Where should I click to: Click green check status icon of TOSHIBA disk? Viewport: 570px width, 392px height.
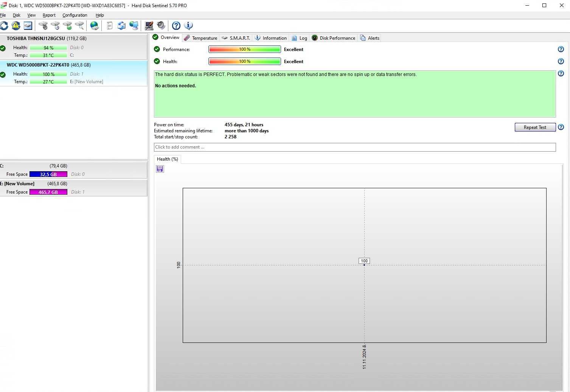coord(3,48)
